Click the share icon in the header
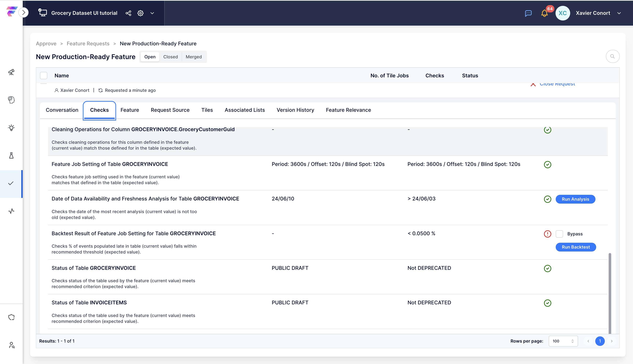633x364 pixels. pos(128,13)
